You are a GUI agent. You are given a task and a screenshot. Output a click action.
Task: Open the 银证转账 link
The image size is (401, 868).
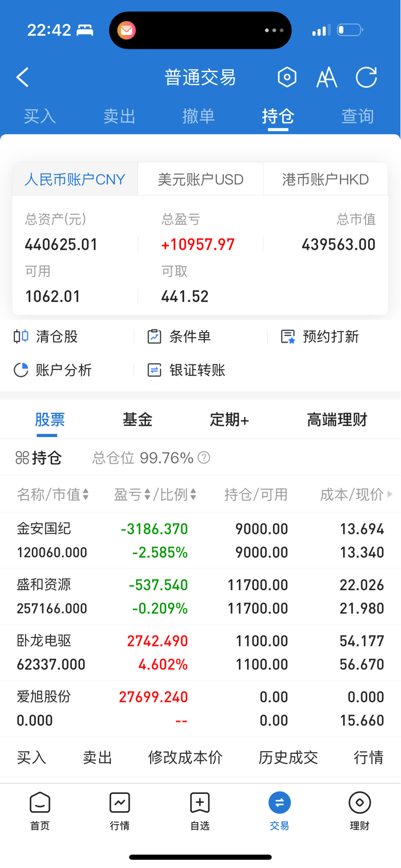point(197,370)
